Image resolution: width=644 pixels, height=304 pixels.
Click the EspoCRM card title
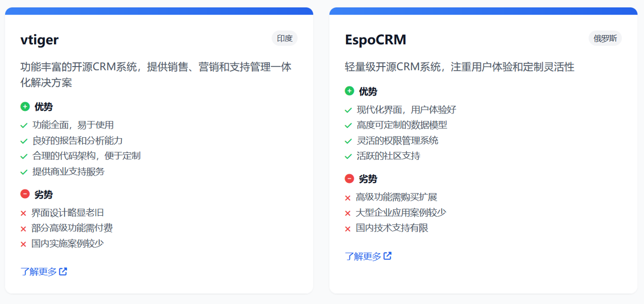[375, 40]
